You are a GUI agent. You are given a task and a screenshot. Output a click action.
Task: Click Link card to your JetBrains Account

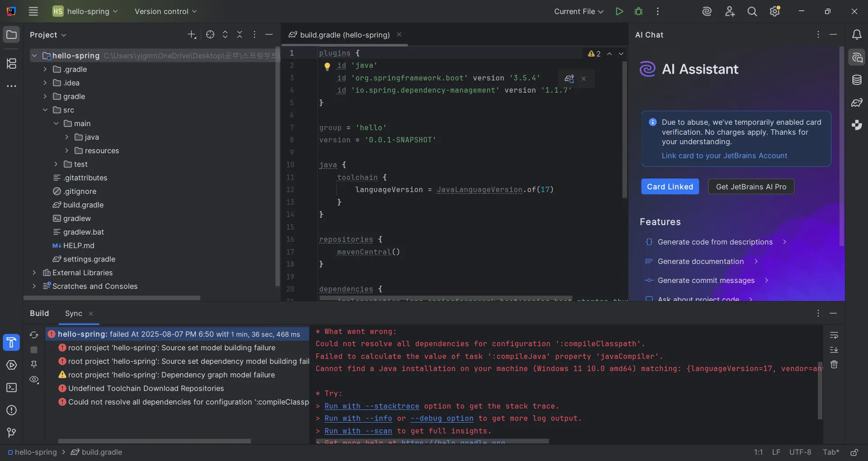pos(724,155)
